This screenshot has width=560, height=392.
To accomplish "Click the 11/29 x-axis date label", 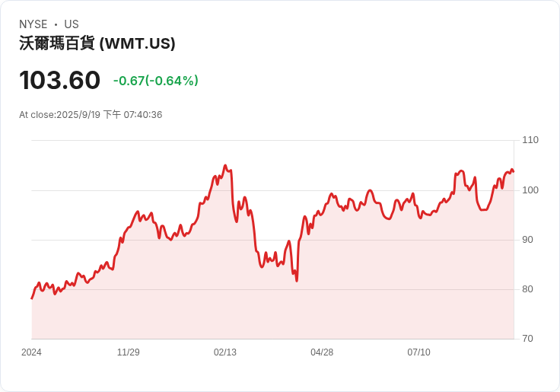I will click(x=128, y=352).
